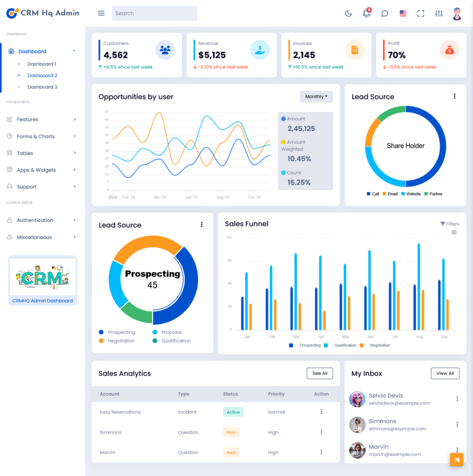Open the settings sliders icon

(439, 13)
